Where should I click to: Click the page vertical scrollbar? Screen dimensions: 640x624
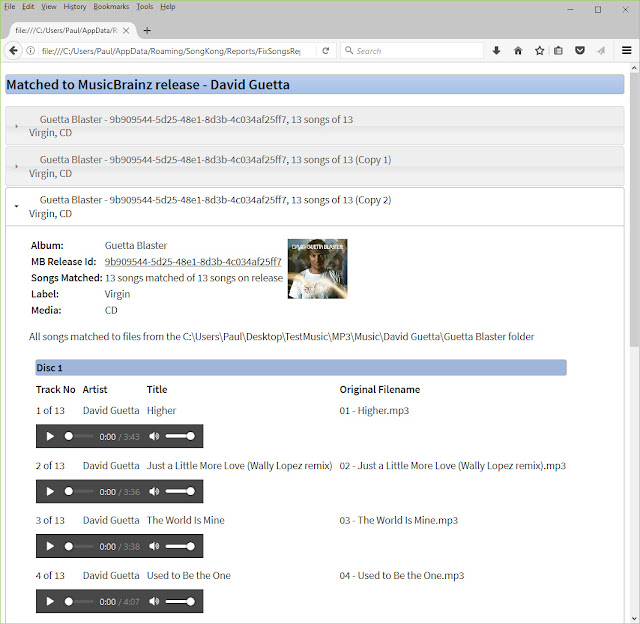tap(634, 209)
